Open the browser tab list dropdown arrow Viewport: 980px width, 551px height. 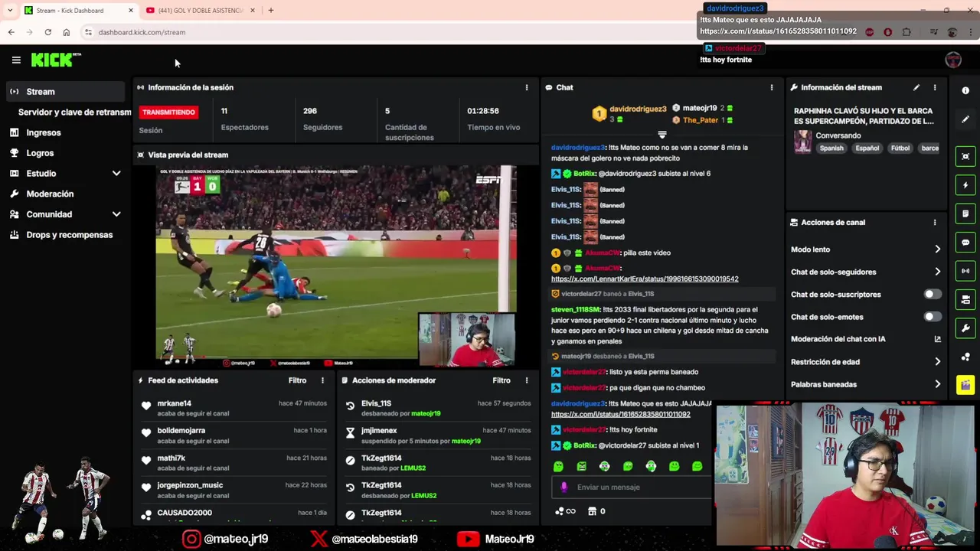pyautogui.click(x=10, y=10)
